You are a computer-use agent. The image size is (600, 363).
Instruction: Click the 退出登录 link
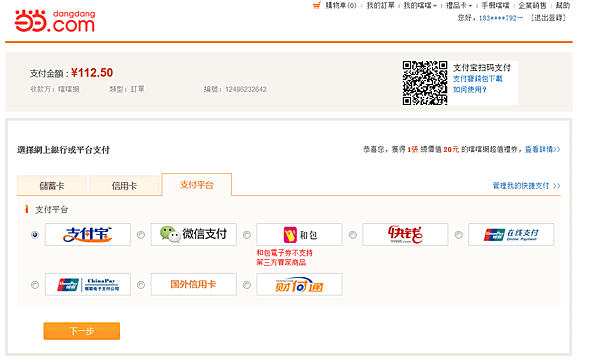548,18
